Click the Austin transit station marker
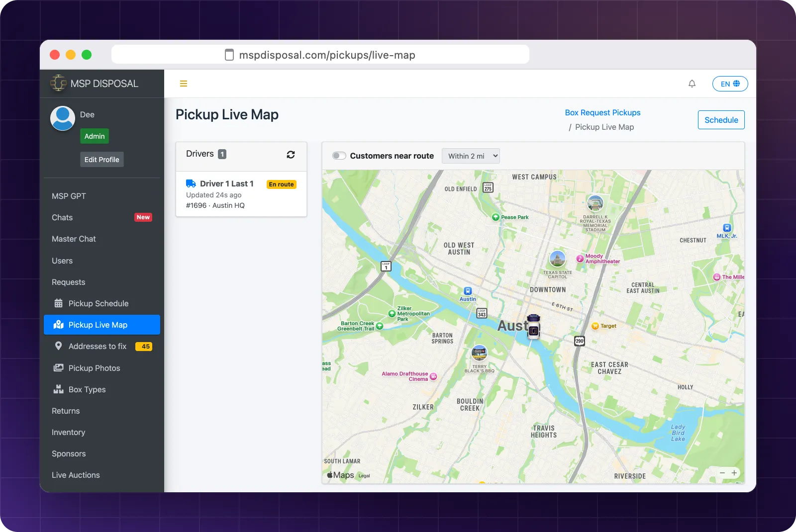796x532 pixels. coord(468,291)
